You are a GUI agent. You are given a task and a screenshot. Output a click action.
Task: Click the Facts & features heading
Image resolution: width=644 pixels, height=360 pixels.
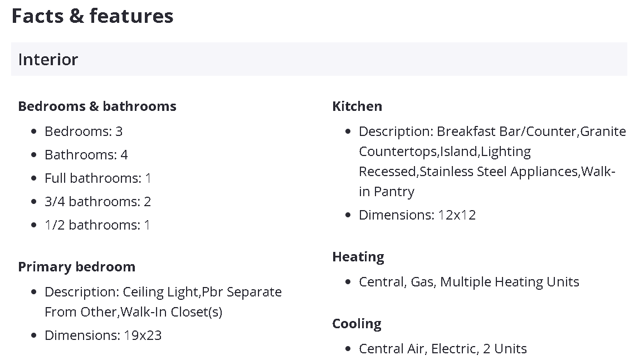tap(92, 16)
